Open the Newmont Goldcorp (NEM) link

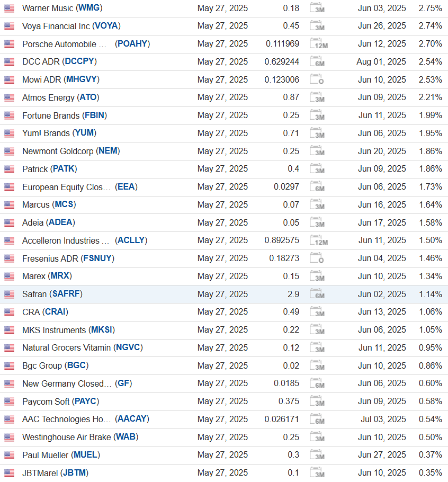coord(71,151)
